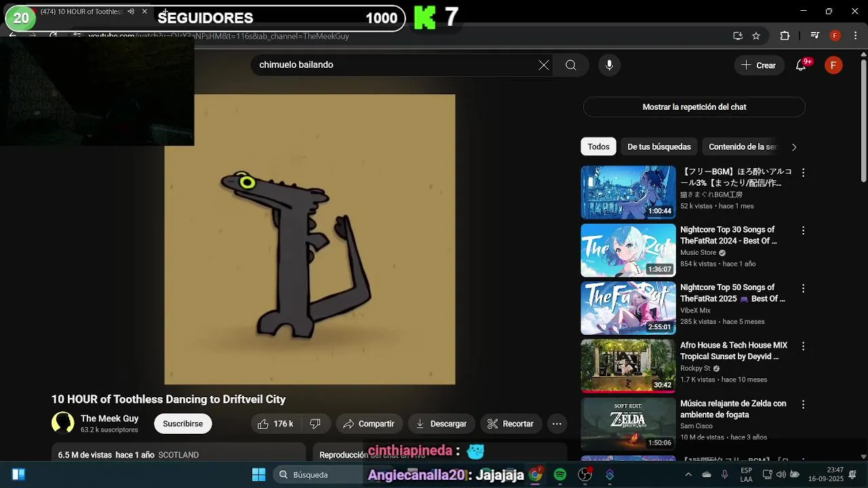The height and width of the screenshot is (488, 868).
Task: Like the video with thumbs up
Action: pos(275,424)
